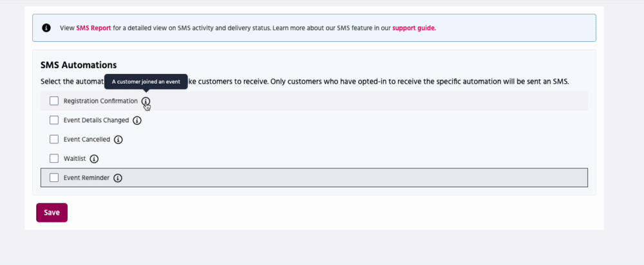Click the Event Reminder info icon
This screenshot has width=644, height=265.
118,178
